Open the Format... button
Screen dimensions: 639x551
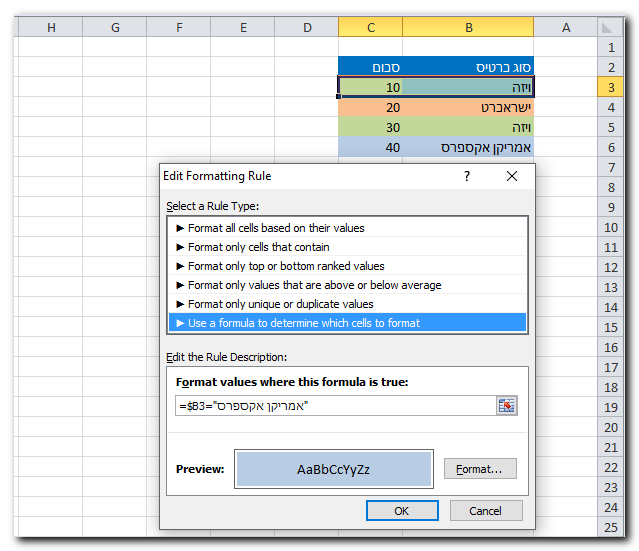pos(480,469)
